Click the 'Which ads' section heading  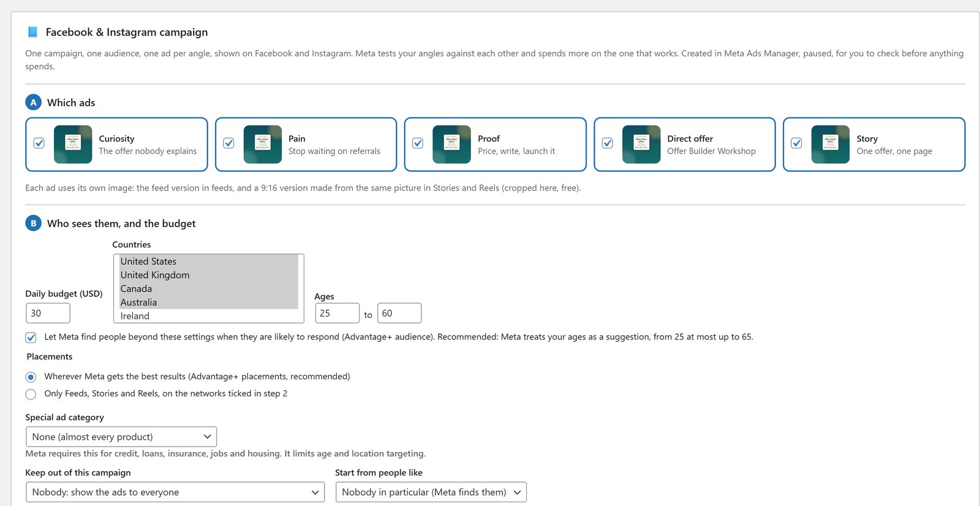[x=71, y=102]
